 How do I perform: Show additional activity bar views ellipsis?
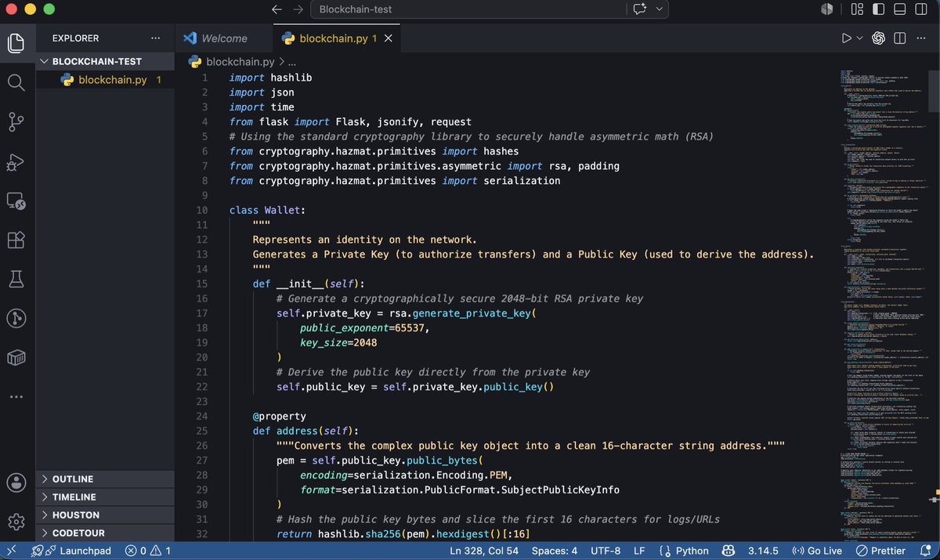[16, 397]
